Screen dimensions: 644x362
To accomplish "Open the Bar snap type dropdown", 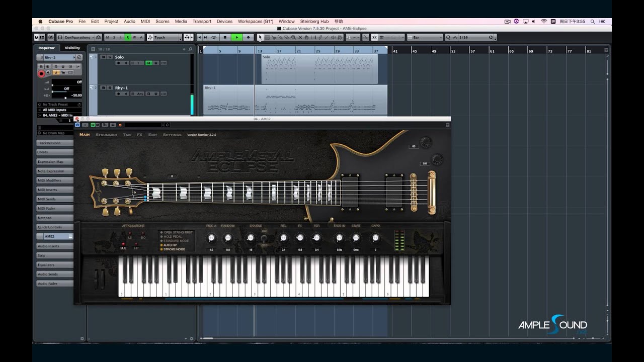I will pyautogui.click(x=425, y=37).
